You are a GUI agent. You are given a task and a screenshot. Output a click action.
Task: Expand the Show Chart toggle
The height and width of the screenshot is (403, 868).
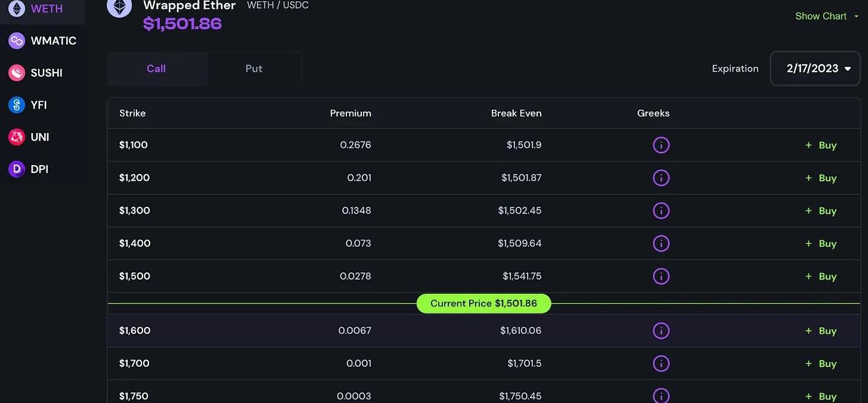pos(827,16)
